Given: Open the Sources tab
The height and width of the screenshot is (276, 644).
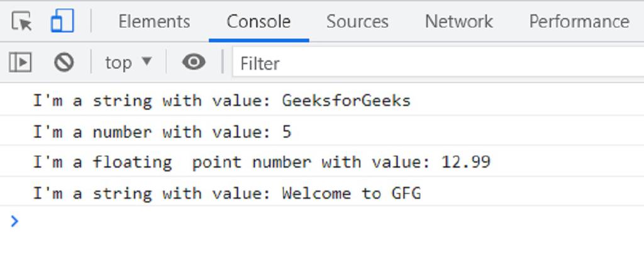Looking at the screenshot, I should tap(357, 22).
